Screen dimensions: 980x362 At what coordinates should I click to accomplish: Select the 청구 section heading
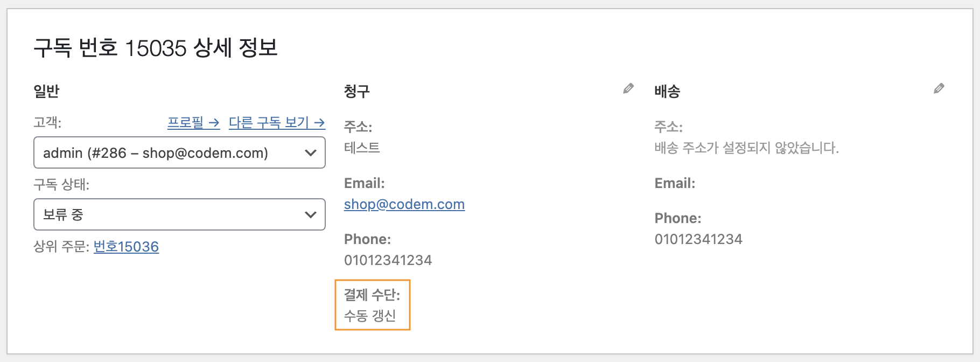tap(357, 91)
